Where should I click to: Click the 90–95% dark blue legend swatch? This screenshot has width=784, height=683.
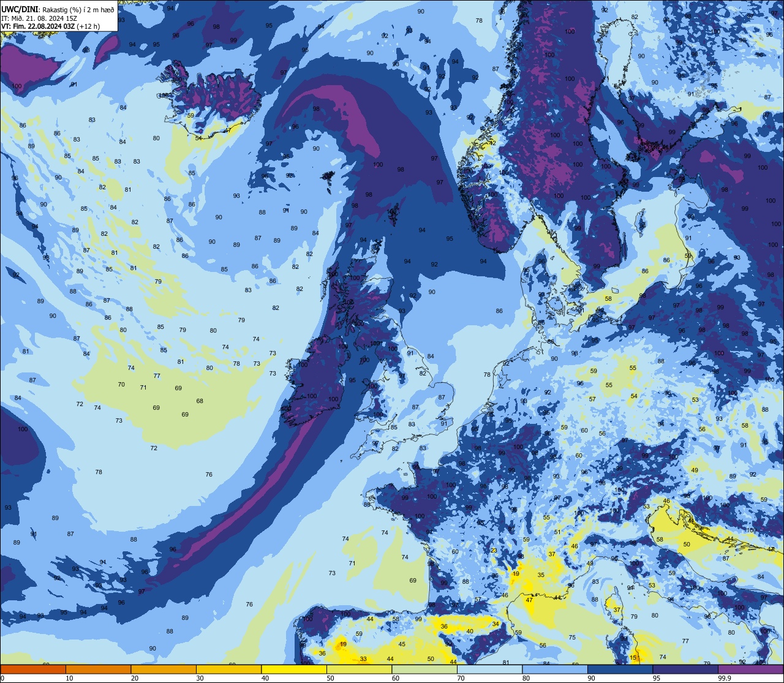(620, 670)
